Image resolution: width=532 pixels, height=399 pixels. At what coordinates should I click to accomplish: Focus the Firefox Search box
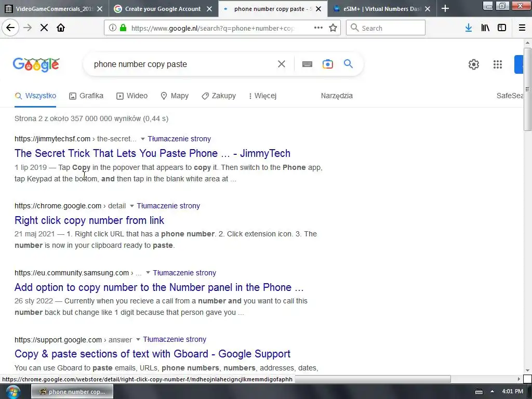pos(385,28)
